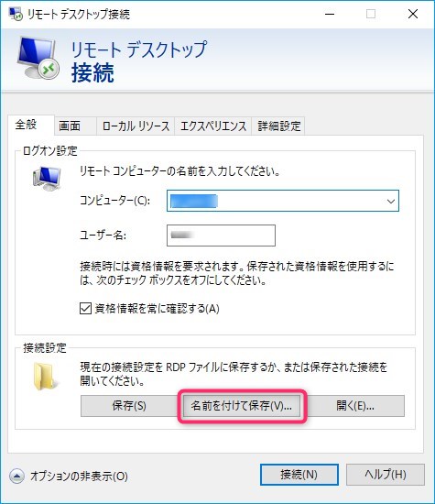Click the ユーザー名 input field
Image resolution: width=435 pixels, height=504 pixels.
tap(221, 236)
